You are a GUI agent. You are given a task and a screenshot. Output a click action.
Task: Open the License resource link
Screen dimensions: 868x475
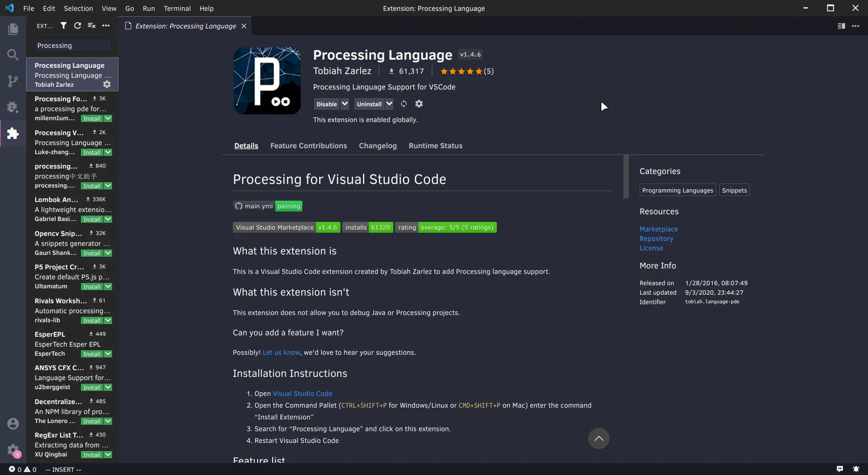point(651,248)
